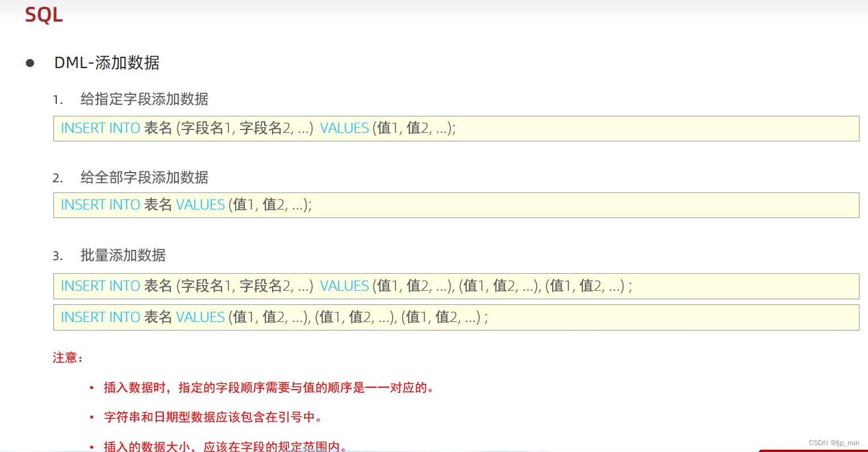This screenshot has width=868, height=452.
Task: Click the red 注意: label
Action: coord(68,358)
